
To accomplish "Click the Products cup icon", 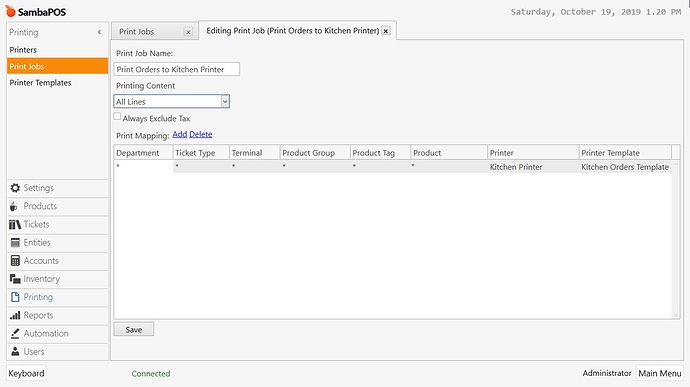I will pyautogui.click(x=14, y=206).
